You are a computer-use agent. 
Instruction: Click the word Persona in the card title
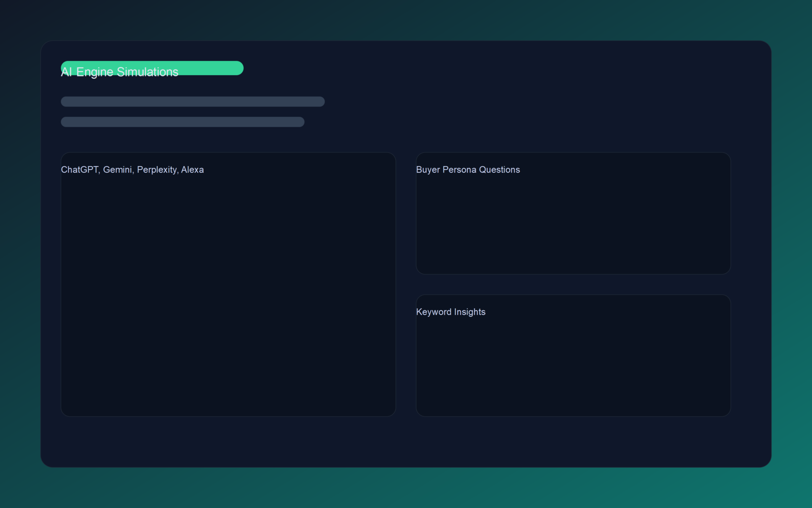459,170
